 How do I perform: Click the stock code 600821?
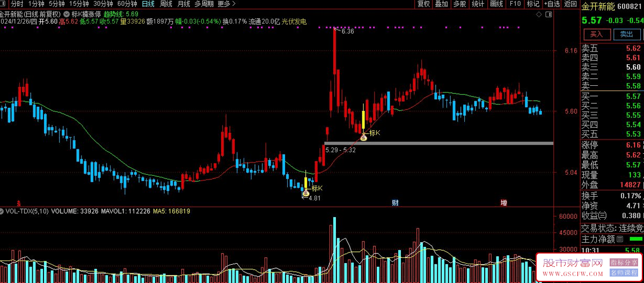(x=631, y=6)
